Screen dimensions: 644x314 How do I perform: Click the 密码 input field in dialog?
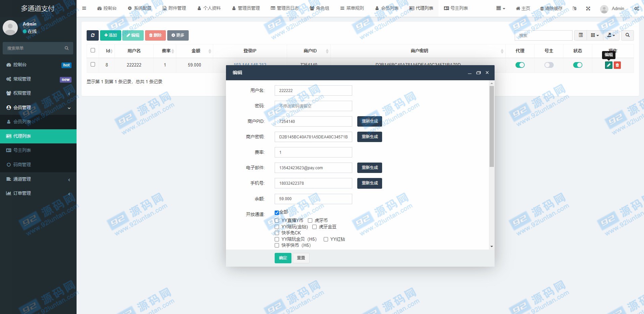pos(313,106)
